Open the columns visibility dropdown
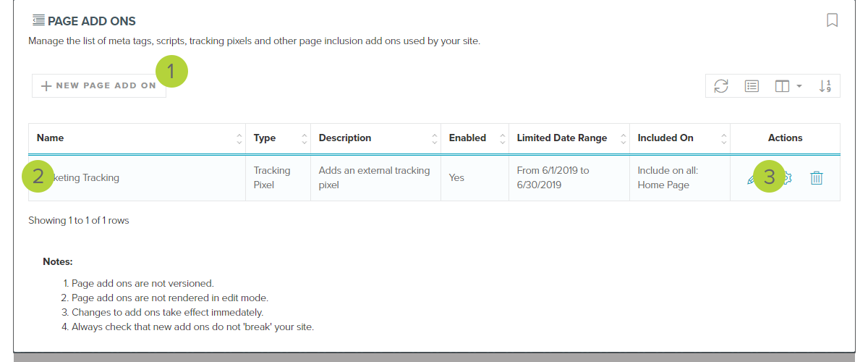 click(788, 86)
